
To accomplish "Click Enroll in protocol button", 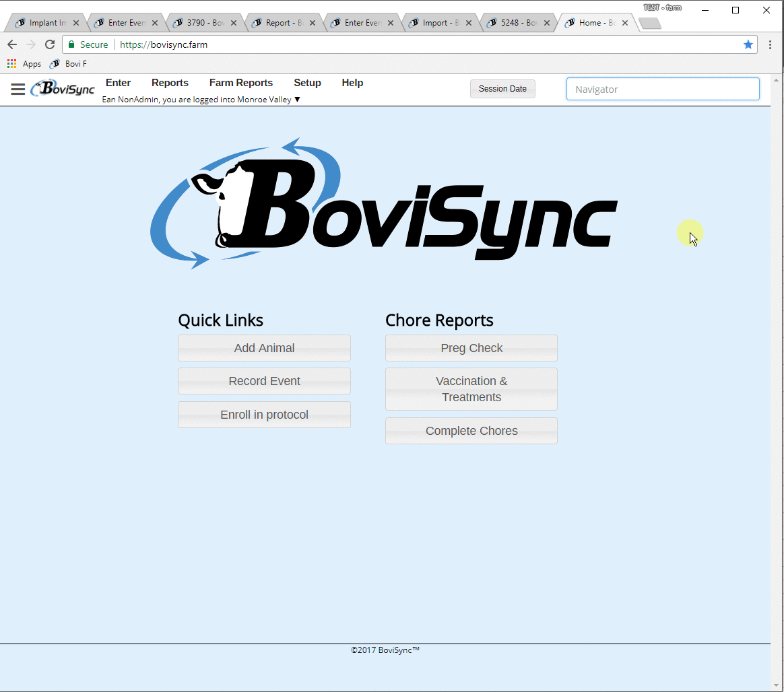I will click(264, 414).
